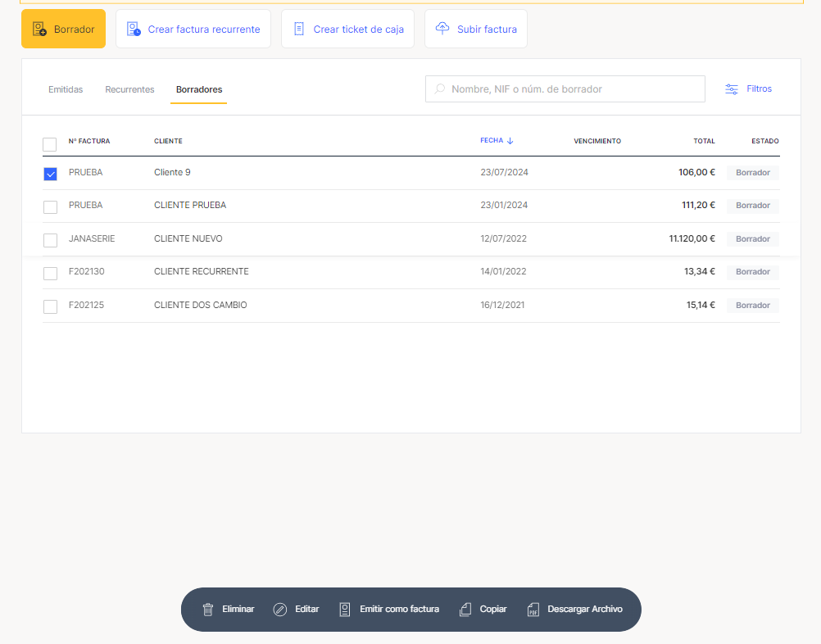
Task: Uncheck the Cliente 9 draft checkbox
Action: 50,174
